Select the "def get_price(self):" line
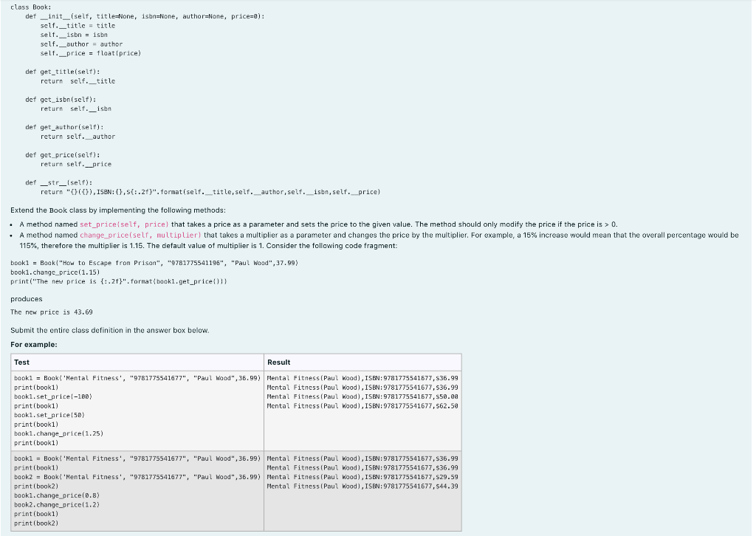 63,155
